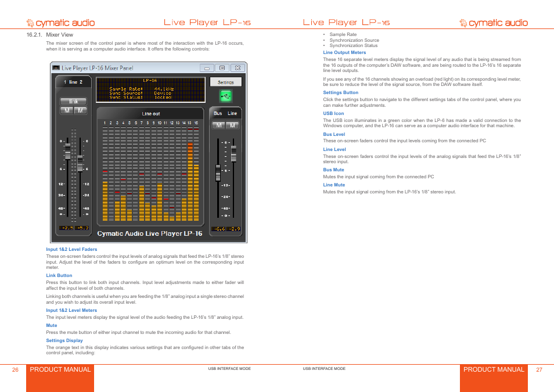Click the 'Bus Line' strip header

click(x=225, y=113)
